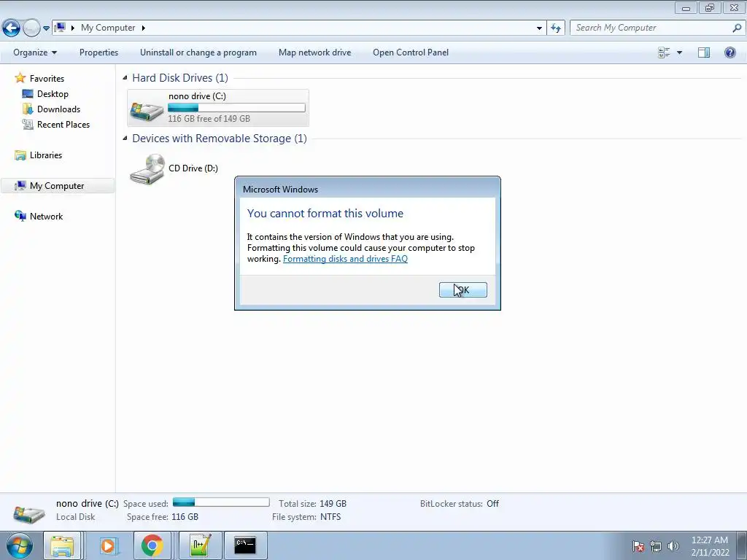Select Downloads in the navigation pane
Viewport: 747px width, 560px height.
(x=58, y=109)
